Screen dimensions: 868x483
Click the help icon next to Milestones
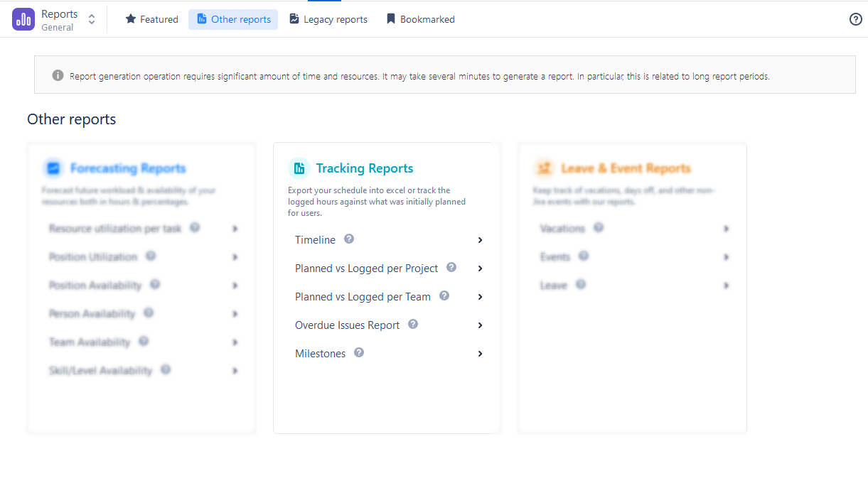pyautogui.click(x=359, y=352)
